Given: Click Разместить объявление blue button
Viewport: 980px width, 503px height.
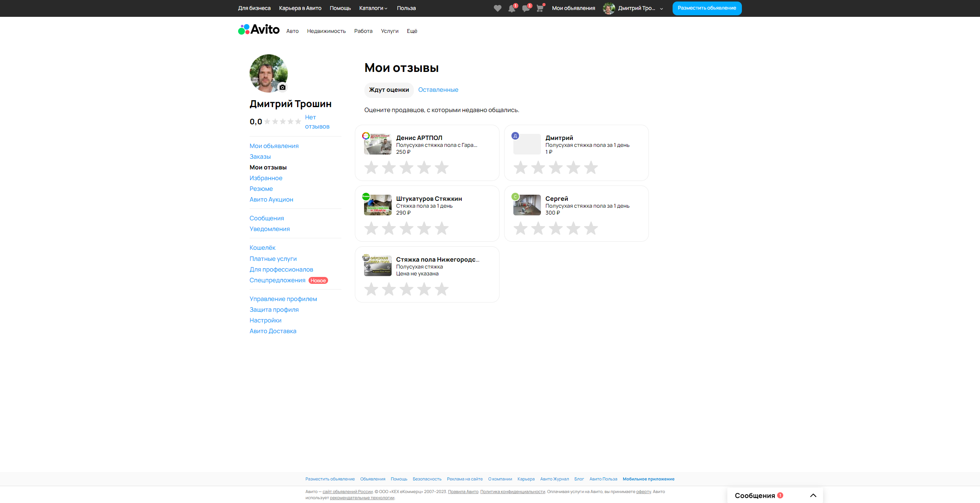Looking at the screenshot, I should 707,8.
